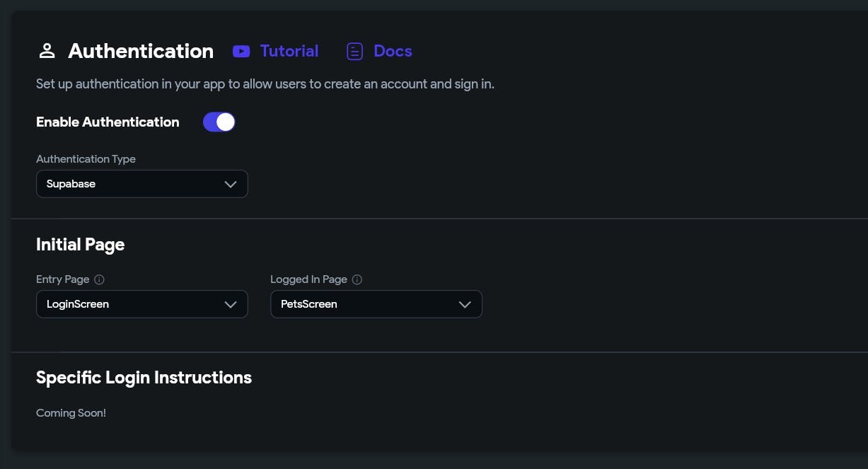The height and width of the screenshot is (469, 868).
Task: Select the Initial Page section heading
Action: (x=80, y=245)
